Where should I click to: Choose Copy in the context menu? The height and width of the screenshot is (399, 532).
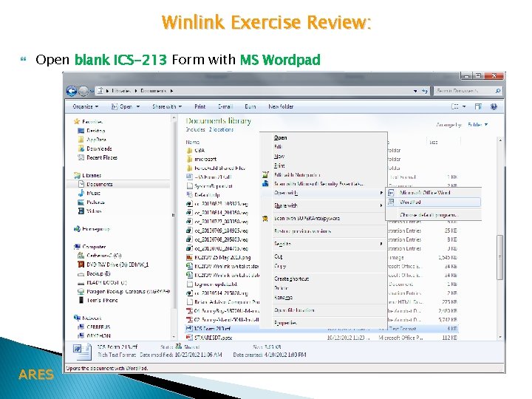pos(280,266)
